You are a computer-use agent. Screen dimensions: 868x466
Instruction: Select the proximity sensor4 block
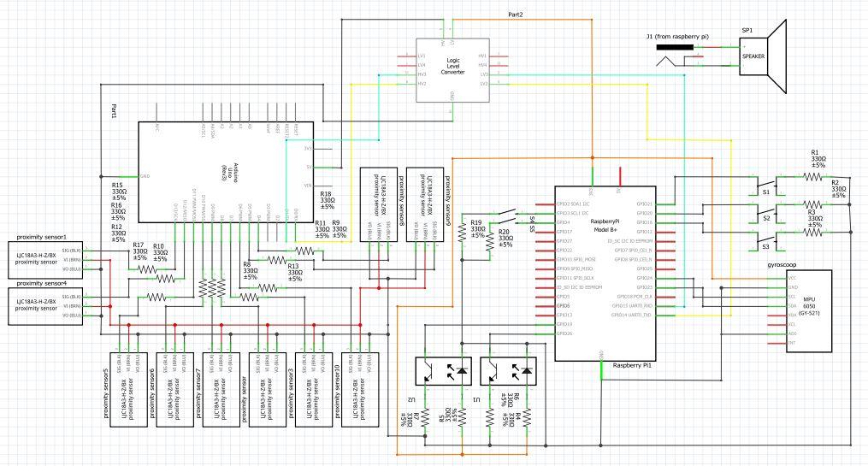48,305
